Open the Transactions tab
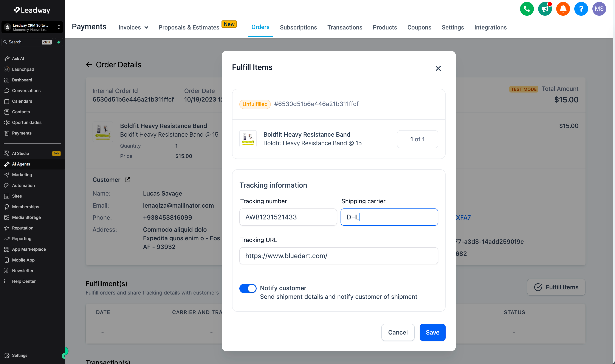The image size is (615, 364). (345, 28)
